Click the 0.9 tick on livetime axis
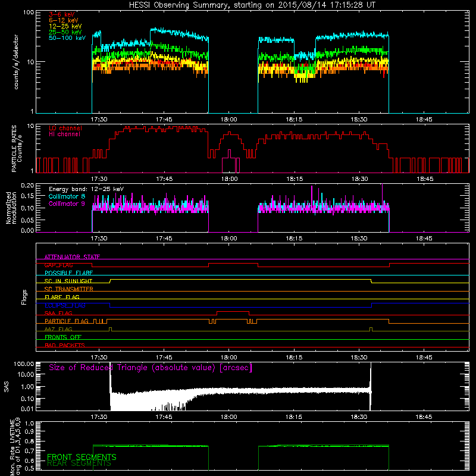Image resolution: width=476 pixels, height=476 pixels. 29,431
